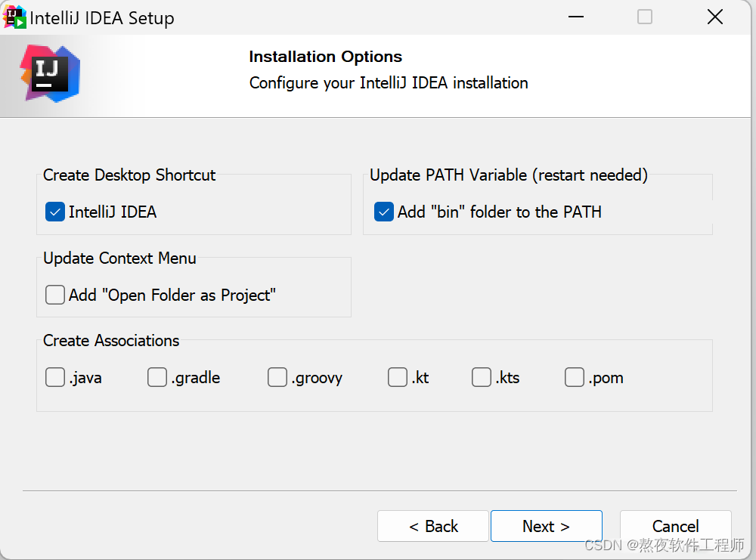This screenshot has height=560, width=756.
Task: Uncheck Add "bin" folder to the PATH
Action: point(384,212)
